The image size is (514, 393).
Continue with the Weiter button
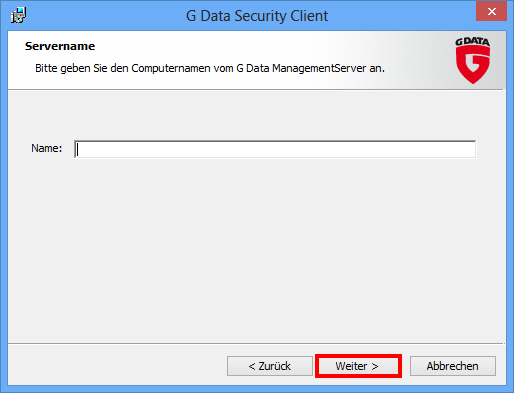[x=358, y=366]
